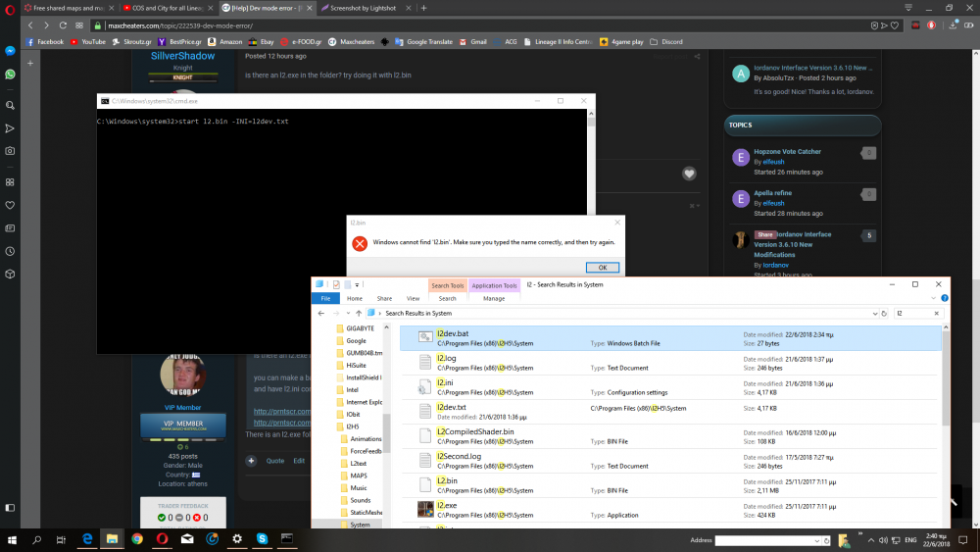Open the Opera main menu logo
The image size is (980, 552).
pyautogui.click(x=10, y=9)
